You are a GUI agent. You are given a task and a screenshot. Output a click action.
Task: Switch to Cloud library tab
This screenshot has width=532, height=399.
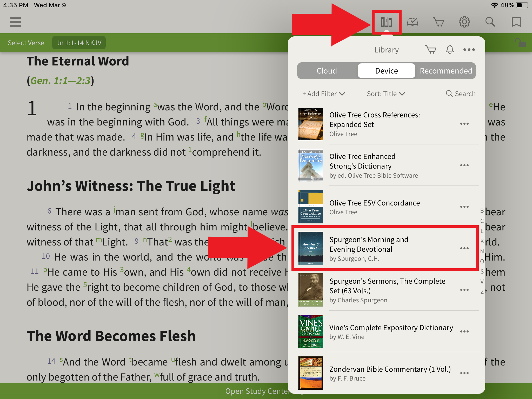(x=327, y=70)
